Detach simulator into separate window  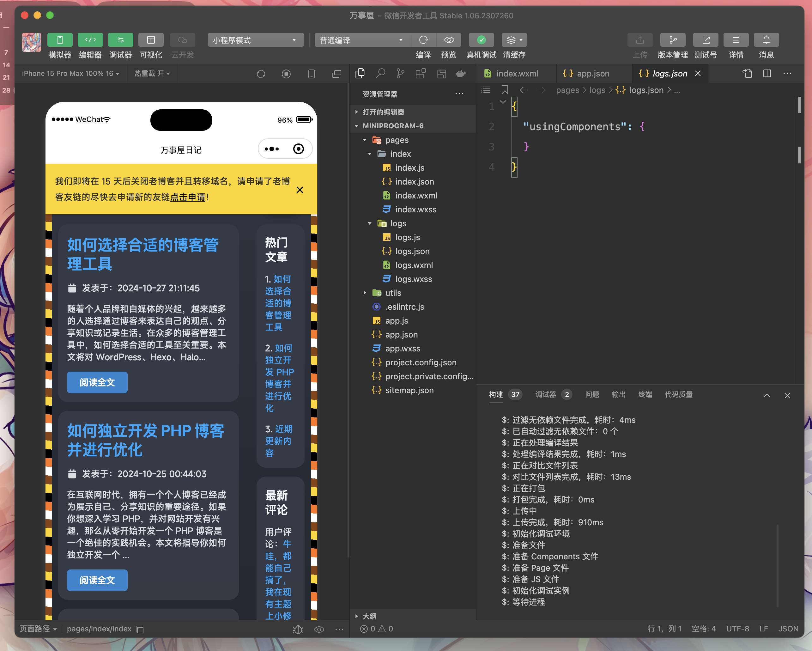337,74
